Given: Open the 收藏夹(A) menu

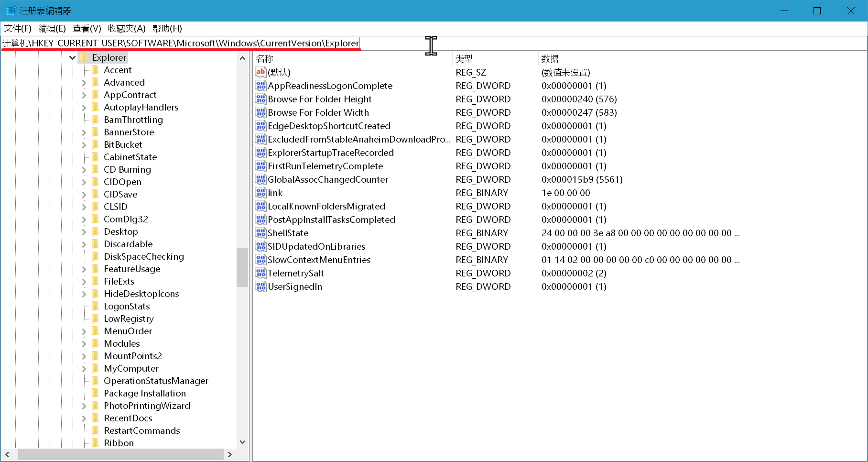Looking at the screenshot, I should tap(126, 29).
